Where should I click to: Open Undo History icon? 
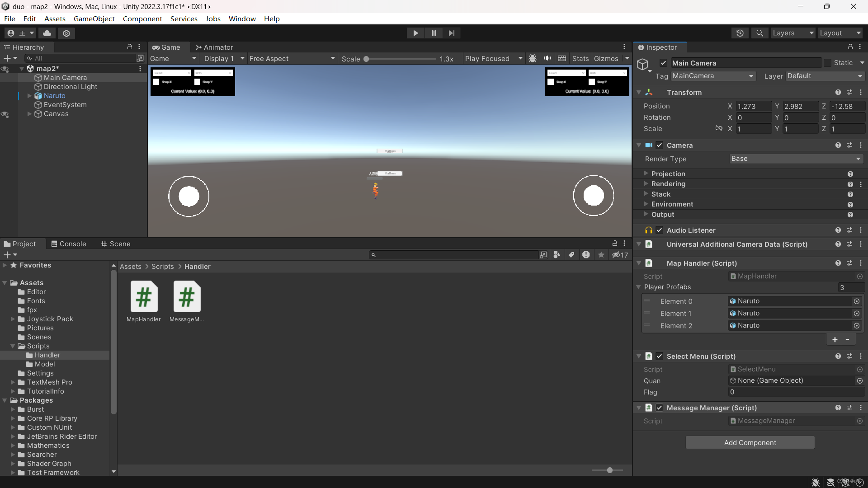[x=740, y=33]
